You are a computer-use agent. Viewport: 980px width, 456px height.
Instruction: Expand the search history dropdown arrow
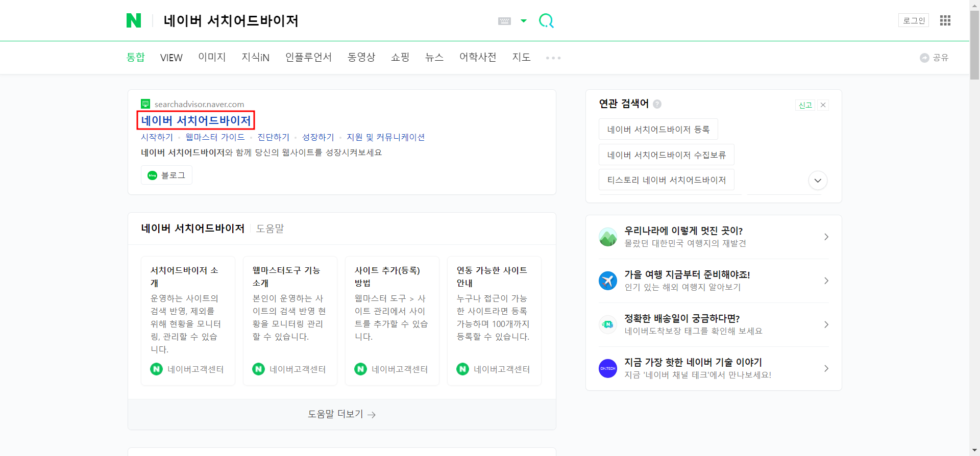click(524, 21)
